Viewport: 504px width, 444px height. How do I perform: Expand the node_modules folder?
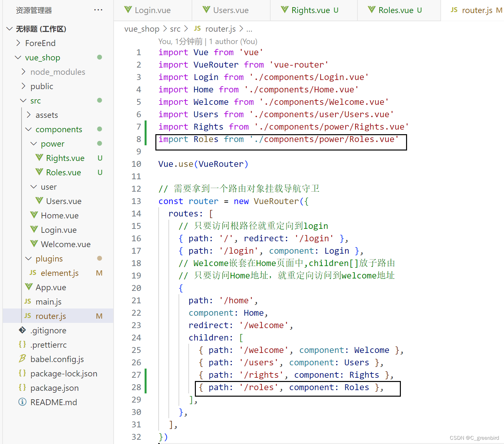click(24, 72)
